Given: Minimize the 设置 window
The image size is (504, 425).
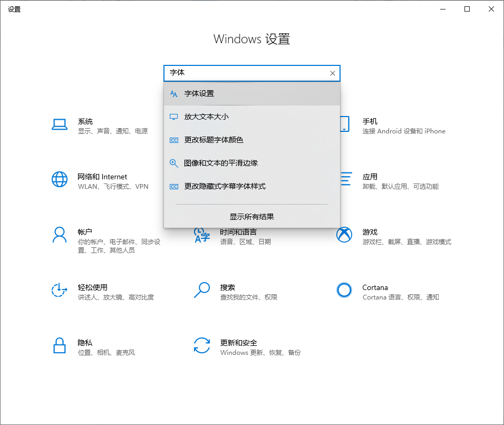Looking at the screenshot, I should [x=443, y=9].
